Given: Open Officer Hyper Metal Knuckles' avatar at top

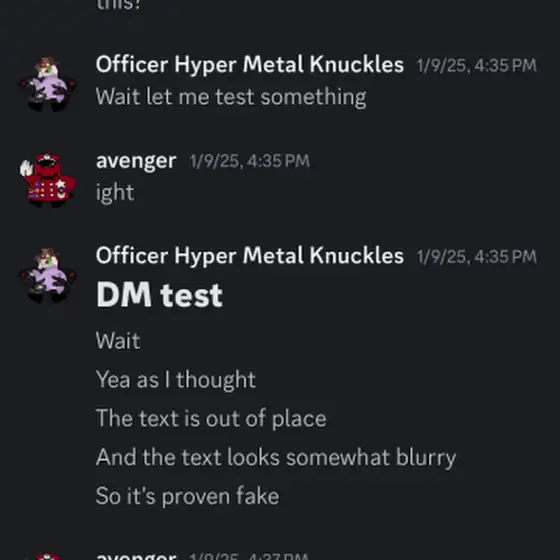Looking at the screenshot, I should 48,84.
